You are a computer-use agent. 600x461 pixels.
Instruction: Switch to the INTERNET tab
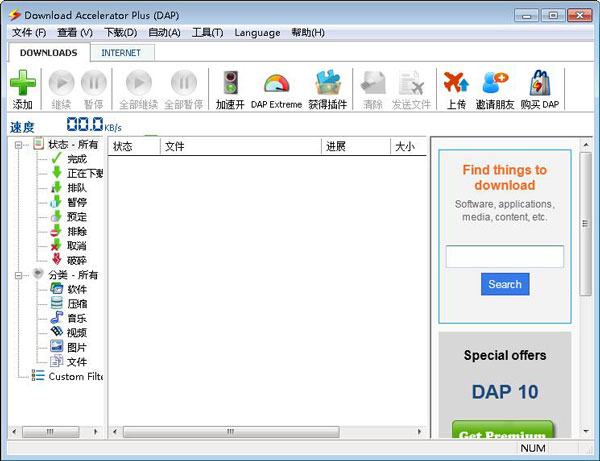[121, 52]
